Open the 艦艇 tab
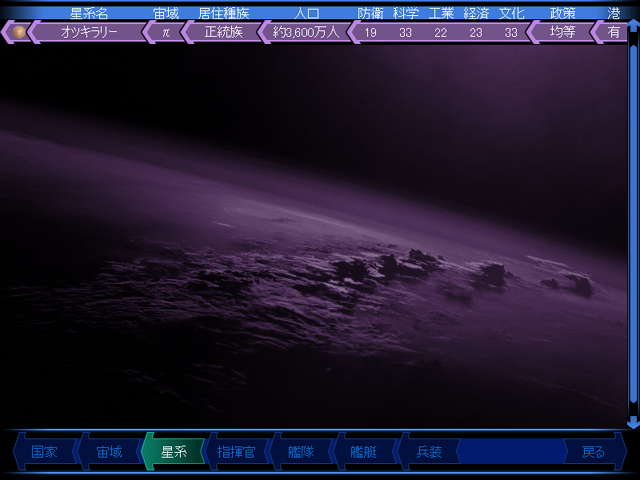The image size is (640, 480). point(364,452)
